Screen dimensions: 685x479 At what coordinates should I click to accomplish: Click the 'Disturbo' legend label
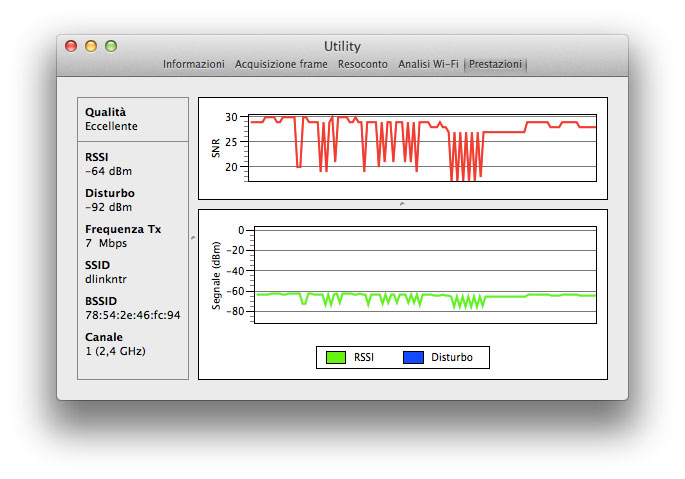[x=452, y=358]
